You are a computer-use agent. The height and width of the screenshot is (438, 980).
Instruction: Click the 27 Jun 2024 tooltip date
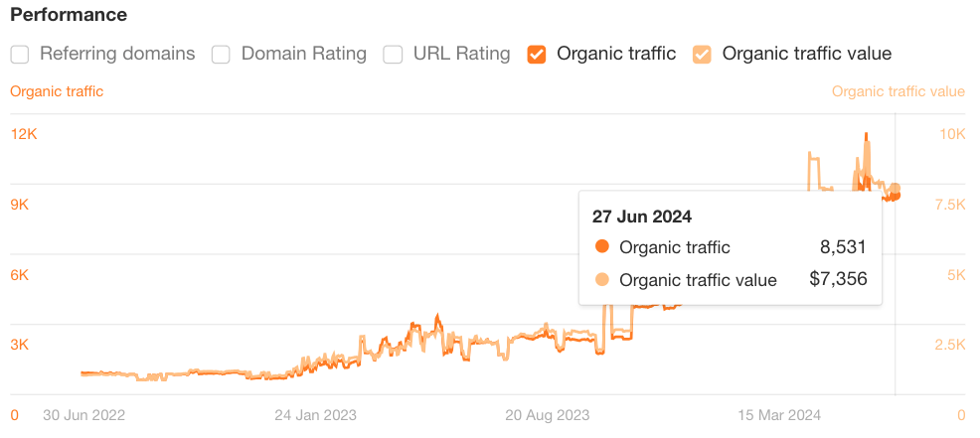[x=642, y=216]
